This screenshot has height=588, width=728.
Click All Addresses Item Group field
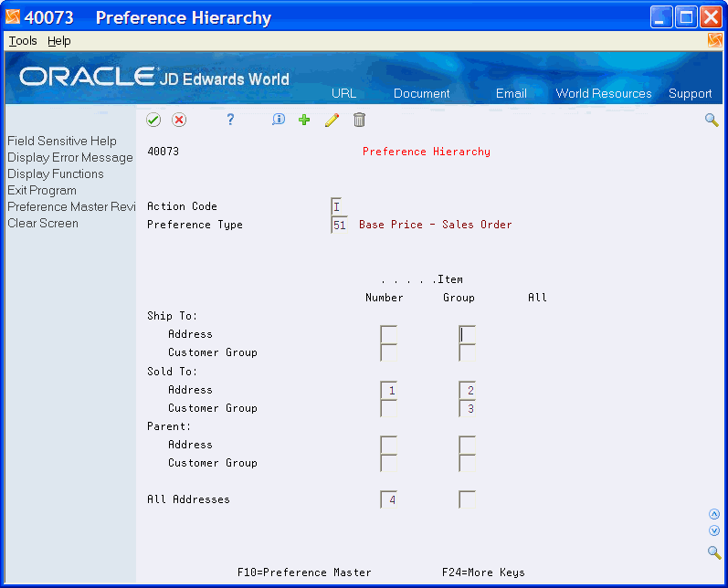(467, 499)
